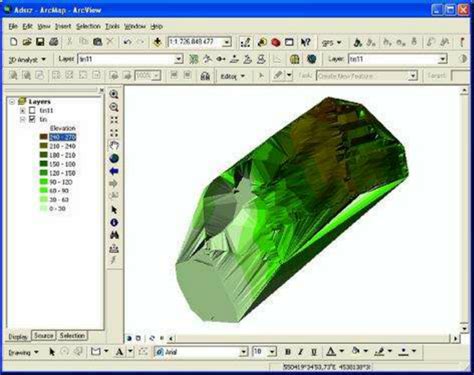474x375 pixels.
Task: Click the Measure ruler tool
Action: click(114, 248)
